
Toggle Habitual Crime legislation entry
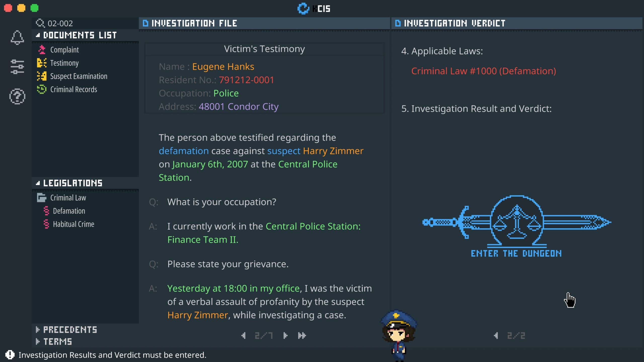tap(73, 224)
